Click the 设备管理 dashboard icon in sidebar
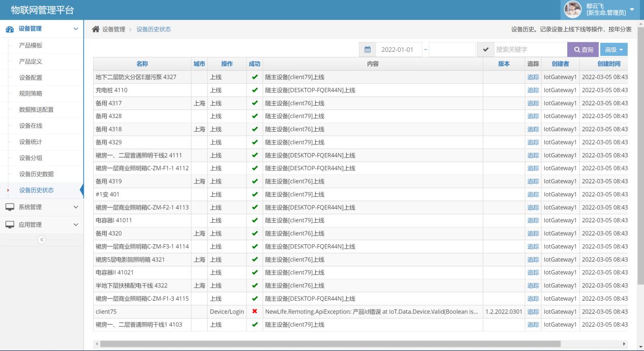The image size is (644, 351). [x=10, y=29]
